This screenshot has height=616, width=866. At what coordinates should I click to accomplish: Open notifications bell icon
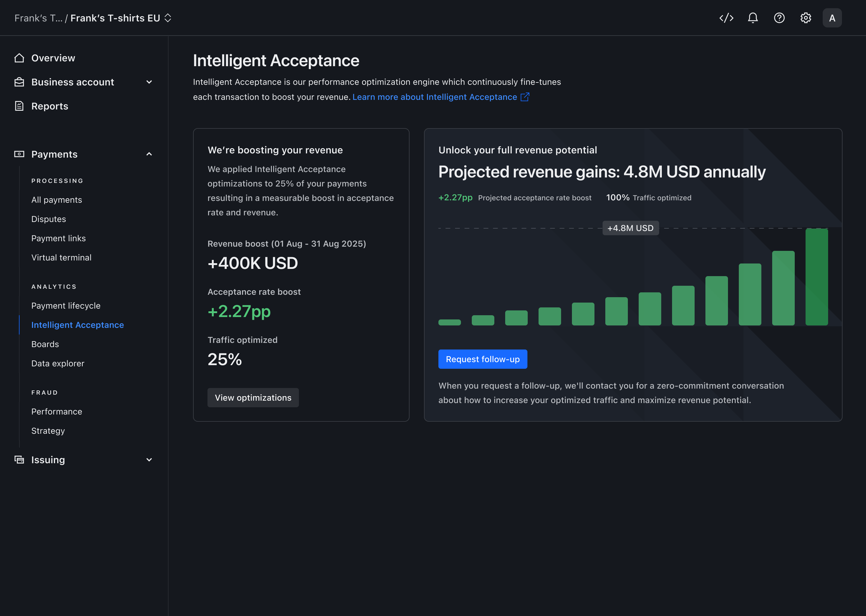click(753, 18)
